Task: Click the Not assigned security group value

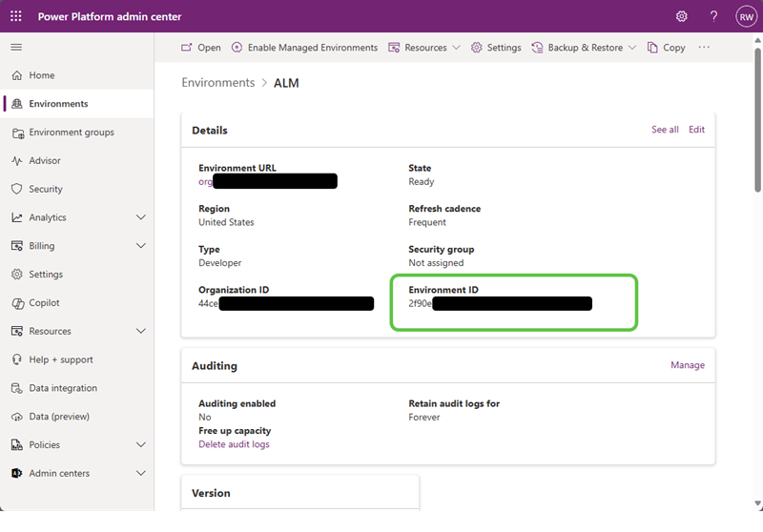Action: point(436,262)
